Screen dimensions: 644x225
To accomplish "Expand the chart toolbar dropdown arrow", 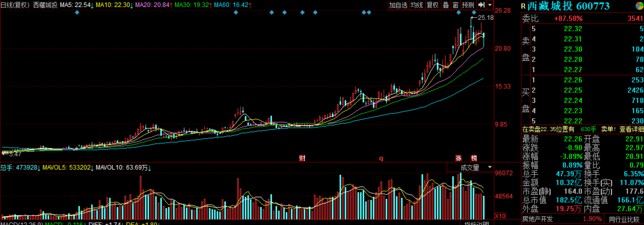I will point(490,5).
